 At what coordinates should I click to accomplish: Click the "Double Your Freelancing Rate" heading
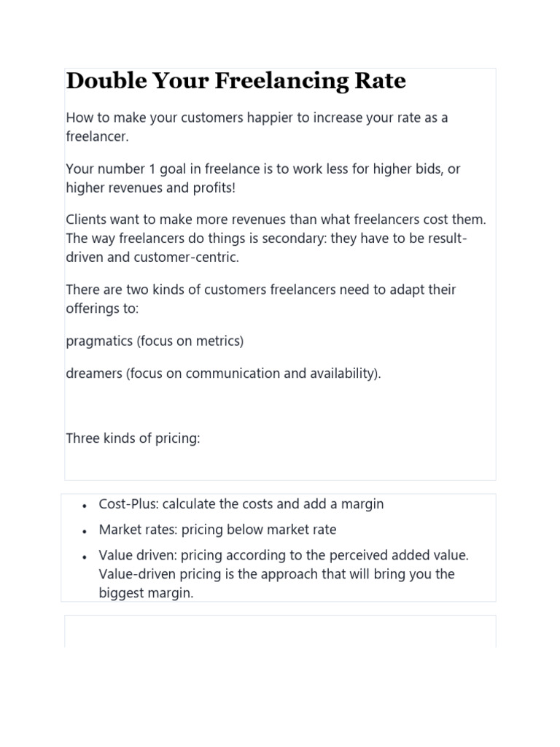236,81
